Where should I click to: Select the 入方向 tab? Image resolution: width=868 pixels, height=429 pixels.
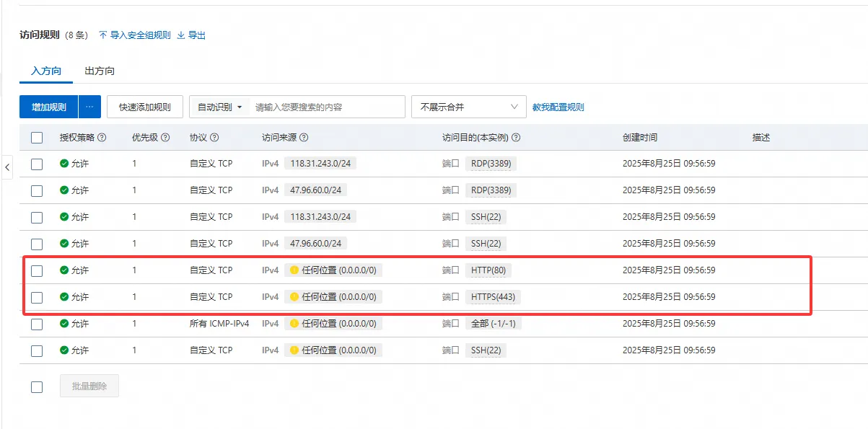(46, 71)
